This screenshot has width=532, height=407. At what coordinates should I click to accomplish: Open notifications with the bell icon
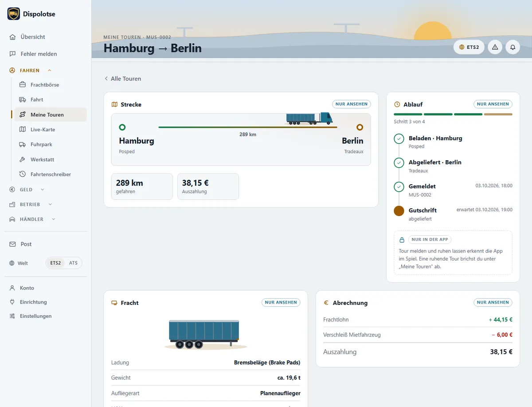click(513, 47)
